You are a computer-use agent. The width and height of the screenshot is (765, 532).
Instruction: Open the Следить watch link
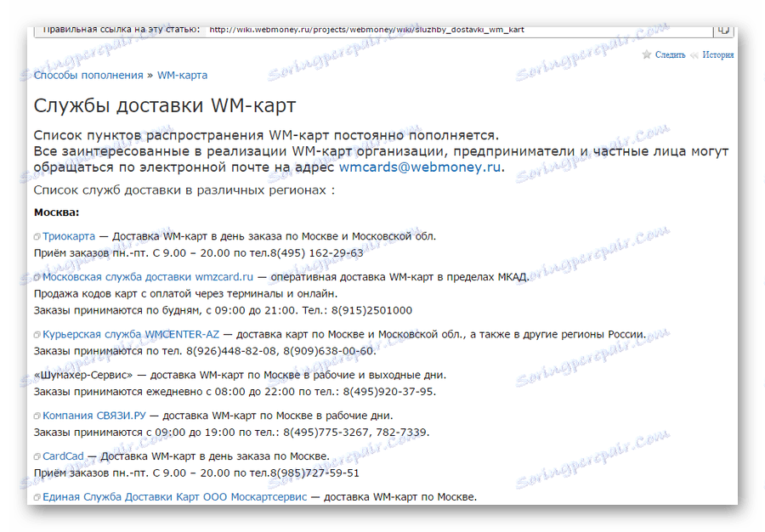[x=670, y=54]
